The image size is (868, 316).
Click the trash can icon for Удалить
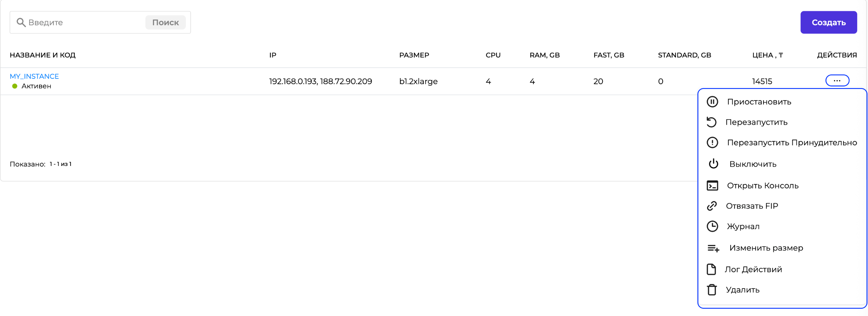[712, 290]
